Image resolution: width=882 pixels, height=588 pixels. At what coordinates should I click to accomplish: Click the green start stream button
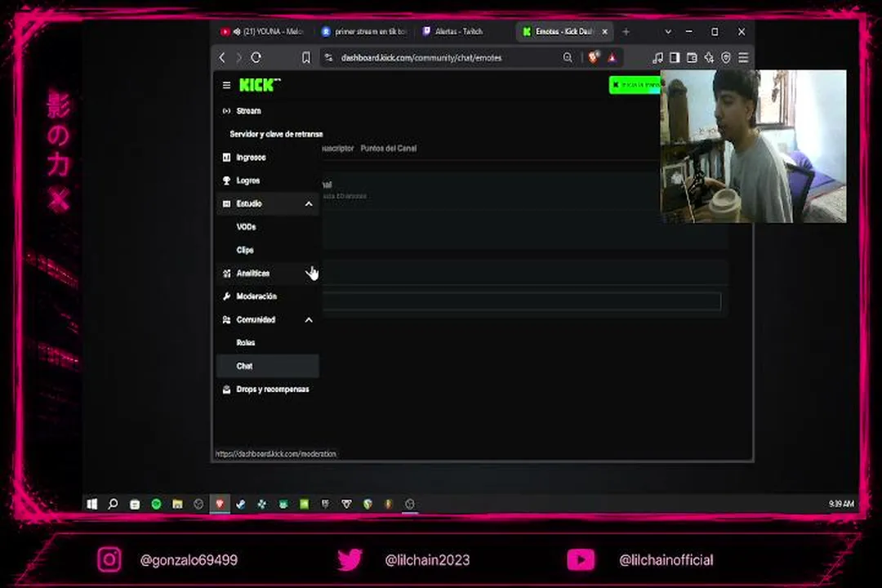tap(635, 85)
